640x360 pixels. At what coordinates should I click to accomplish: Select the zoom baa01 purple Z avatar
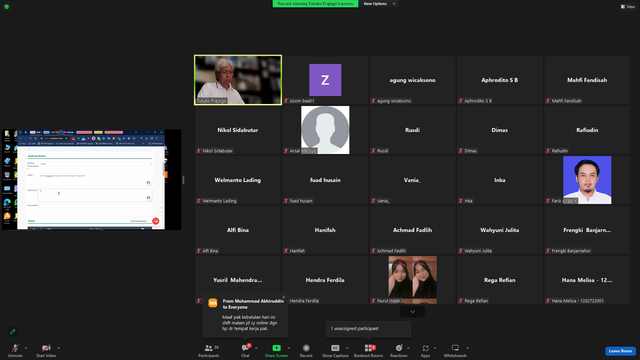(x=325, y=80)
